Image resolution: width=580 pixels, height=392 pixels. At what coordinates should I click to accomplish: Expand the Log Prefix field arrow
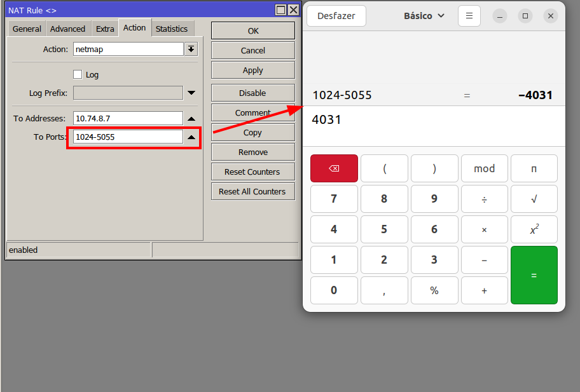tap(191, 93)
